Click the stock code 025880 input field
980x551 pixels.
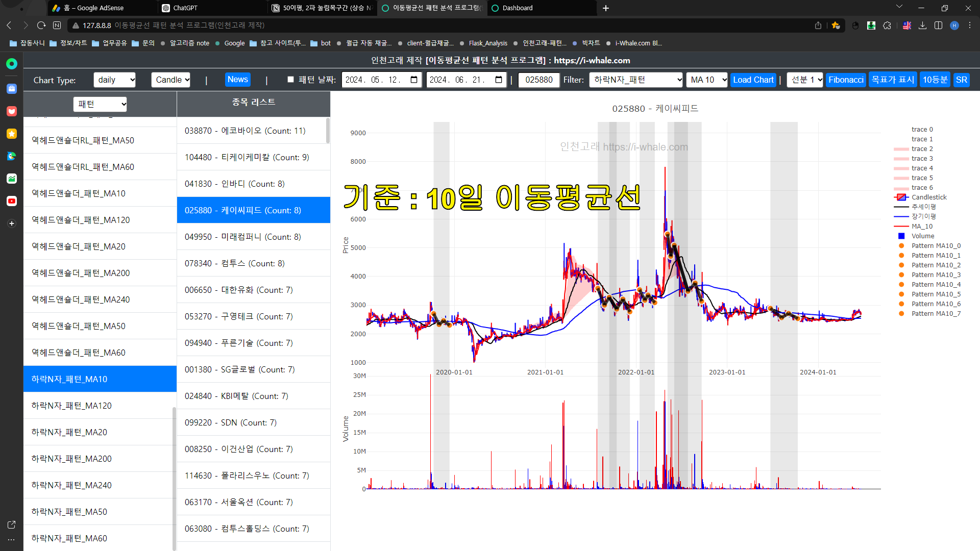(x=539, y=80)
